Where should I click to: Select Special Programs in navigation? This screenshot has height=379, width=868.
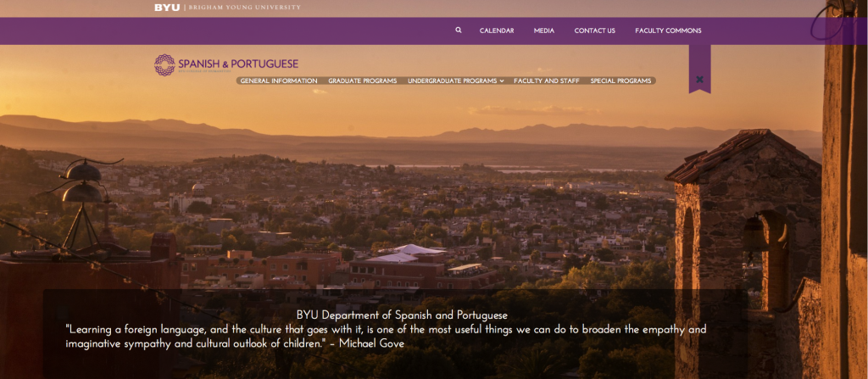620,81
